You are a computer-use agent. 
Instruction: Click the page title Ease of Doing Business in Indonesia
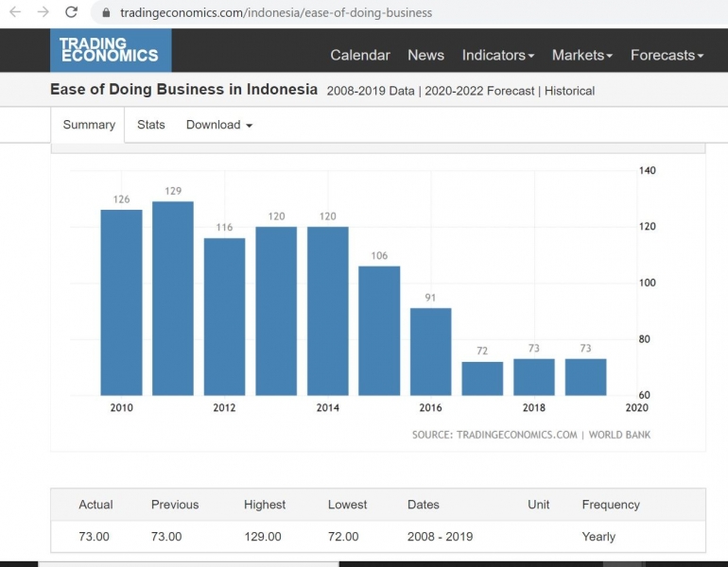[x=183, y=89]
